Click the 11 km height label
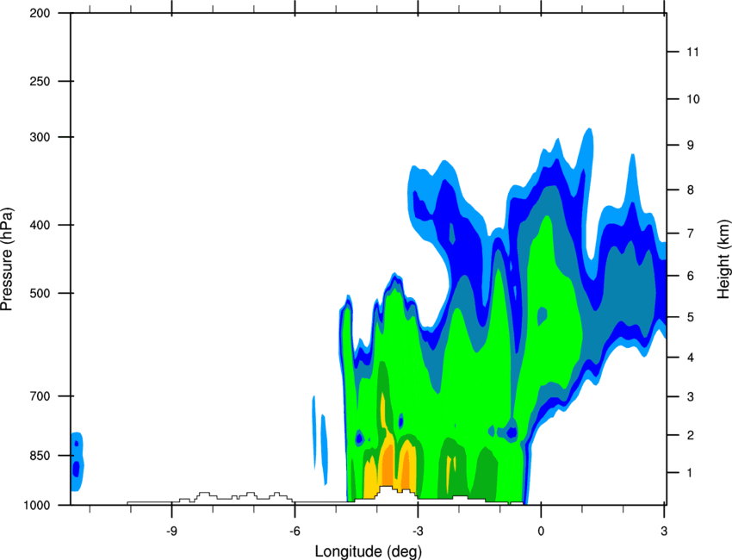The image size is (732, 560). 693,52
